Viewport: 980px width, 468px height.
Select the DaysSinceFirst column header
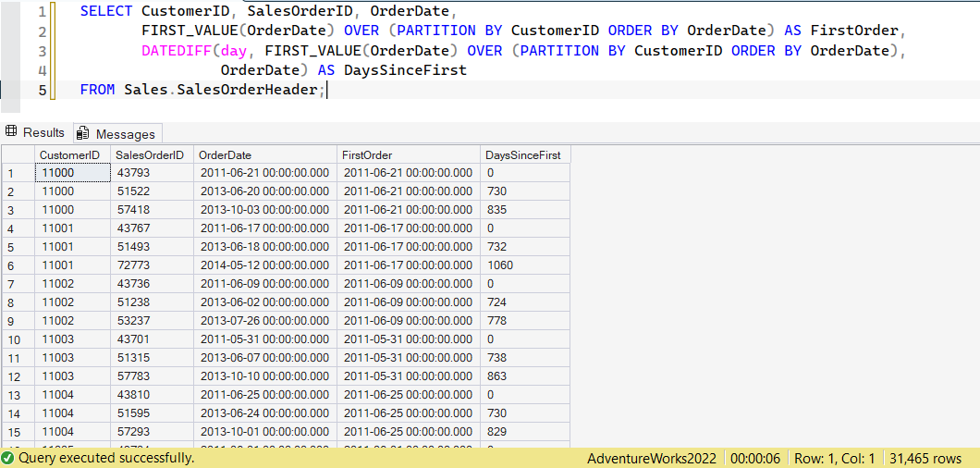[525, 154]
